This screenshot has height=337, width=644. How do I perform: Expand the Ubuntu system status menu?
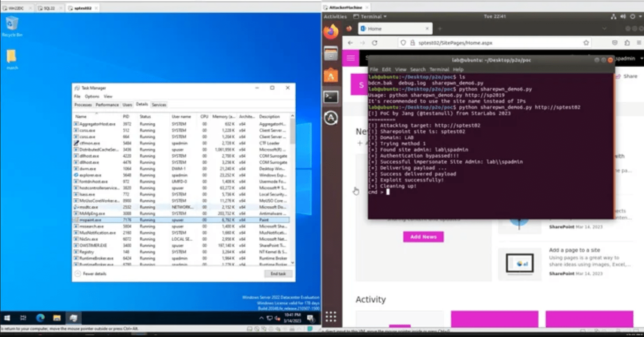[624, 17]
